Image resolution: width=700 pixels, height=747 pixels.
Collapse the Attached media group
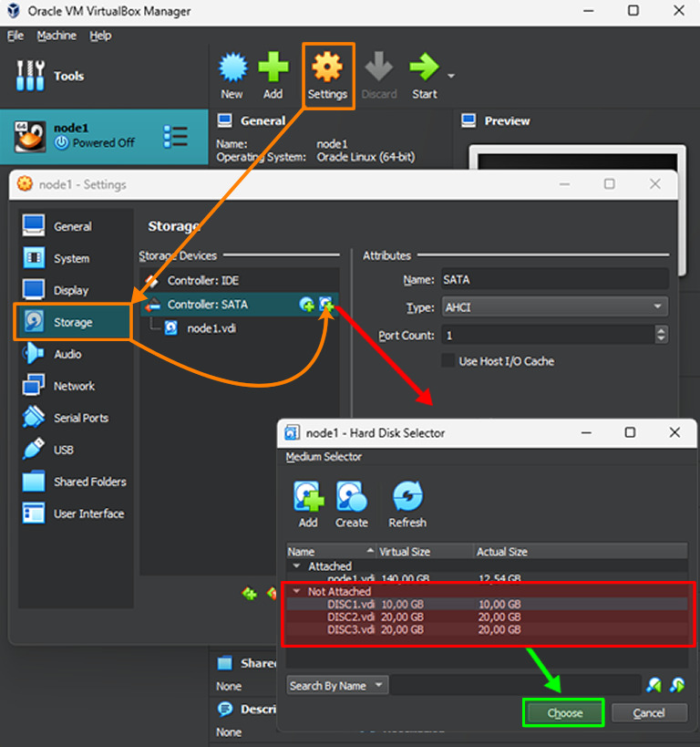pos(296,566)
